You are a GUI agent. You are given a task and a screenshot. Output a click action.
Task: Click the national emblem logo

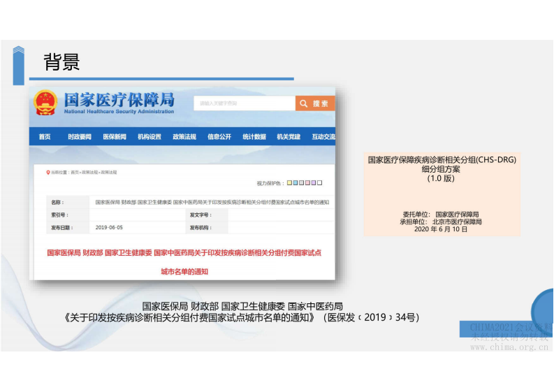pos(45,103)
